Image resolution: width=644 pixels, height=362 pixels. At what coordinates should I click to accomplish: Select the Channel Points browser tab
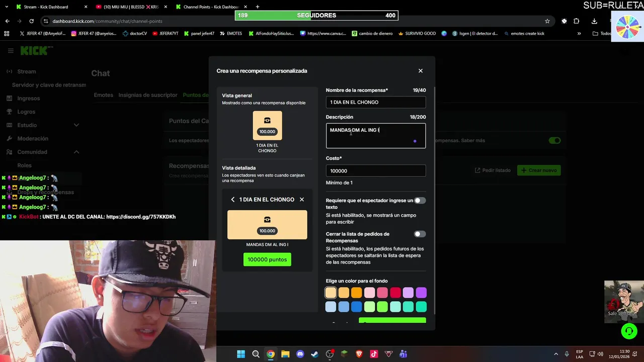212,7
